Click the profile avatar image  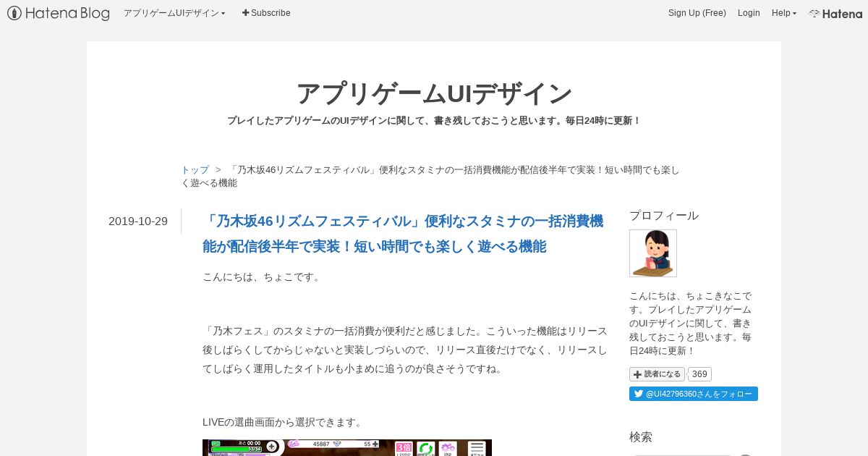653,253
